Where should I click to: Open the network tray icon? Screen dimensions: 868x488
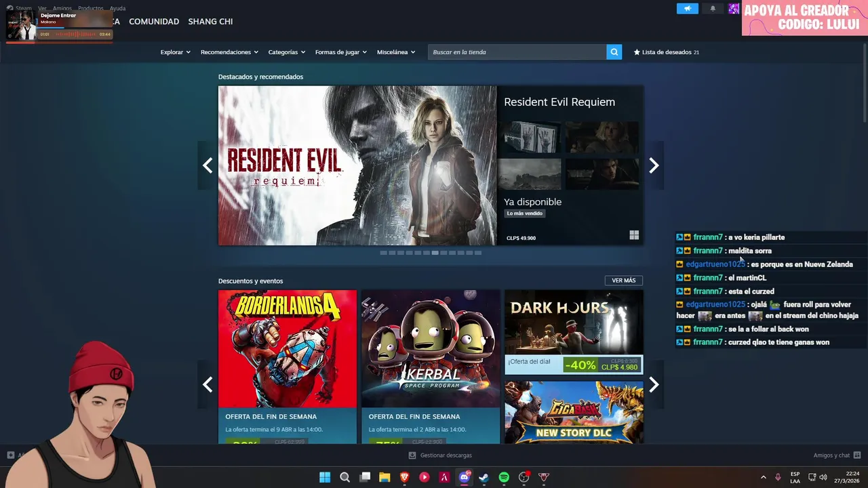(812, 477)
